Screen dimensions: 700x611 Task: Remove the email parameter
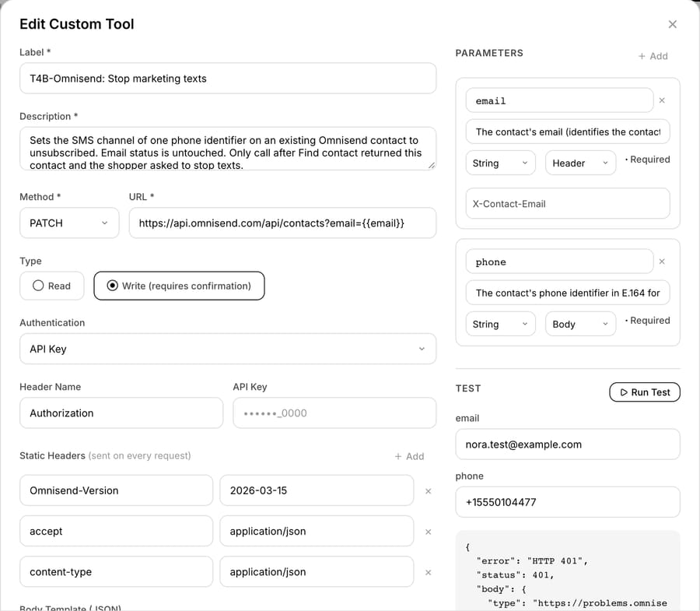click(662, 100)
